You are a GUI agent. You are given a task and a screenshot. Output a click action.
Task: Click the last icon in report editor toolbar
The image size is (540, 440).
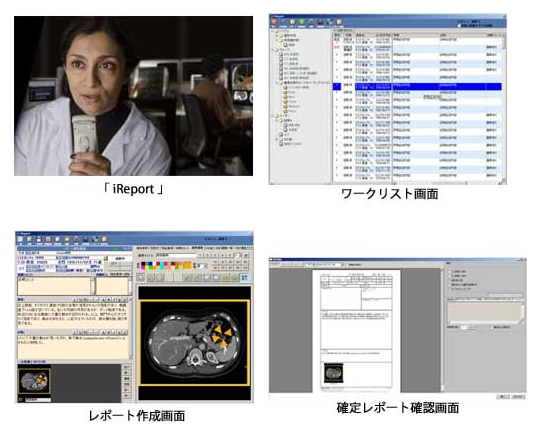click(x=104, y=239)
